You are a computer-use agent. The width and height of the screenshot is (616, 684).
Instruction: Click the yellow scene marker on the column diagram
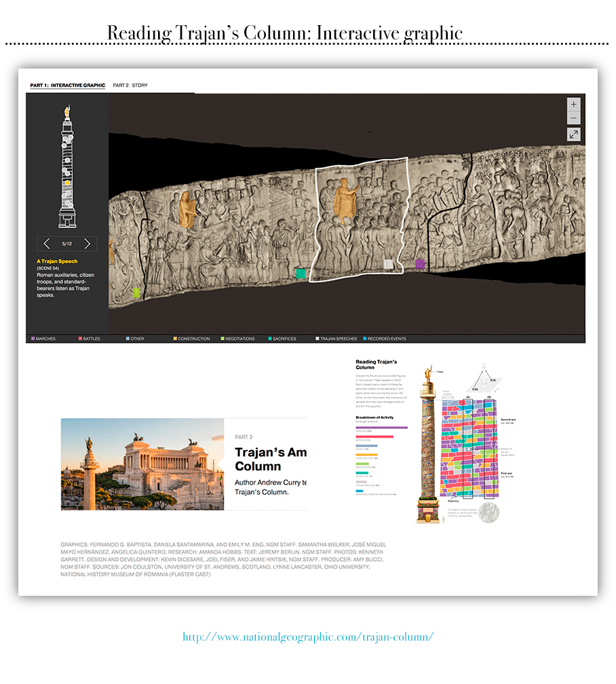[x=67, y=183]
